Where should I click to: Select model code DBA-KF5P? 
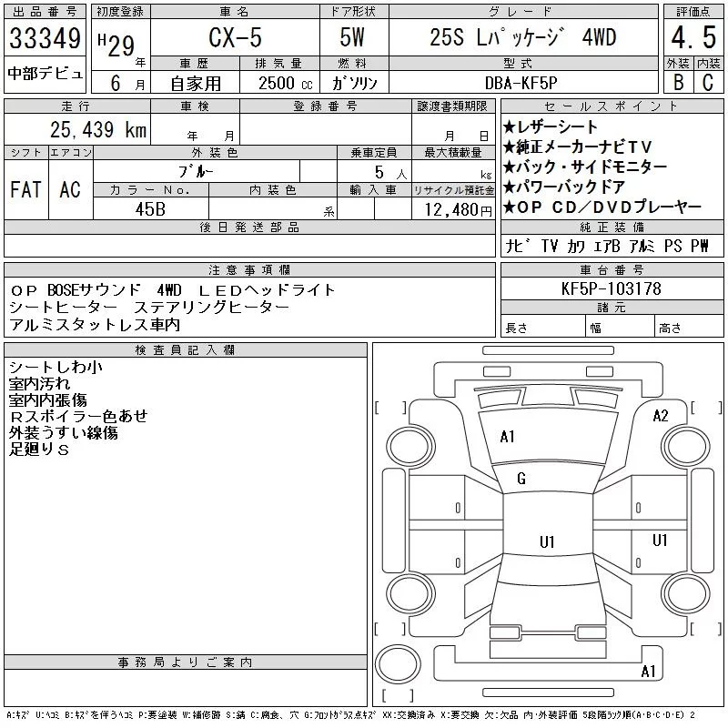tap(521, 83)
